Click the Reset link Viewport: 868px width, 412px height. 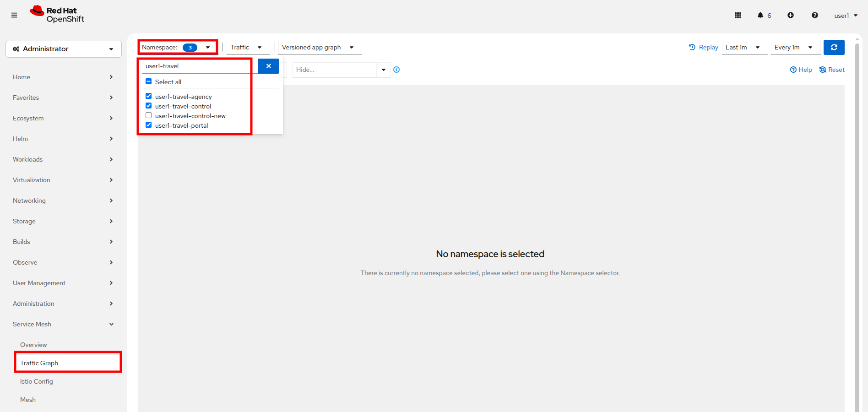(832, 70)
